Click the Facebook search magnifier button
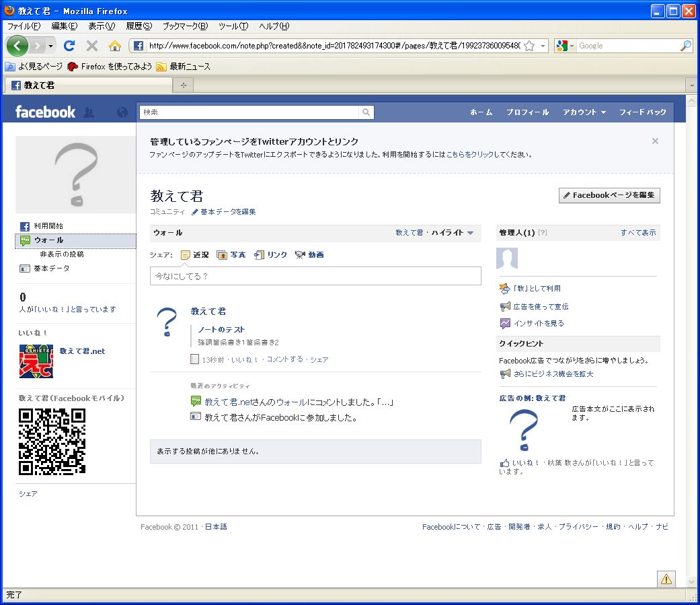The height and width of the screenshot is (605, 700). 366,112
